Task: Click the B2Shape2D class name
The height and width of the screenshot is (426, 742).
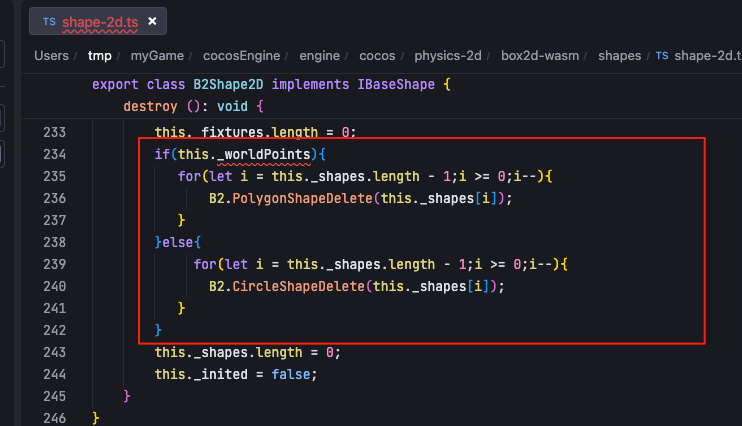Action: click(228, 84)
